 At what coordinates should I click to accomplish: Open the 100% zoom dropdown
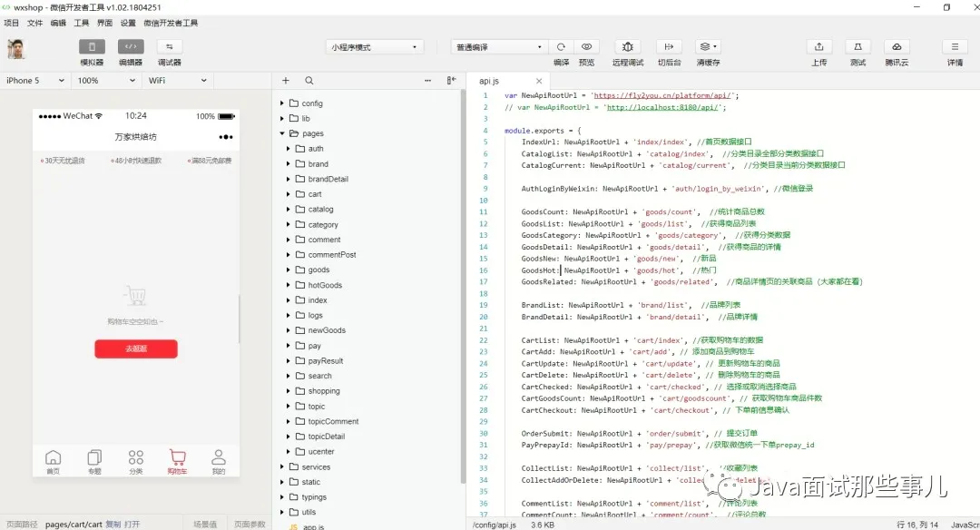(x=103, y=80)
